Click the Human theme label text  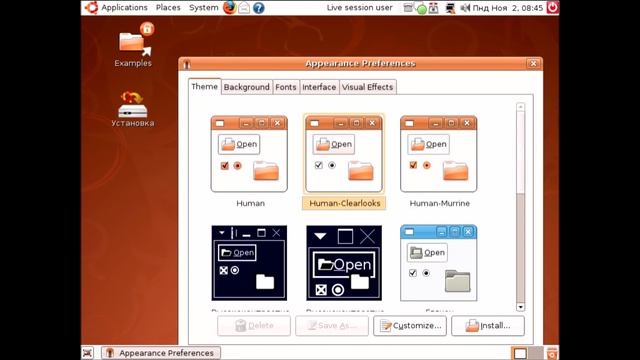(x=251, y=203)
